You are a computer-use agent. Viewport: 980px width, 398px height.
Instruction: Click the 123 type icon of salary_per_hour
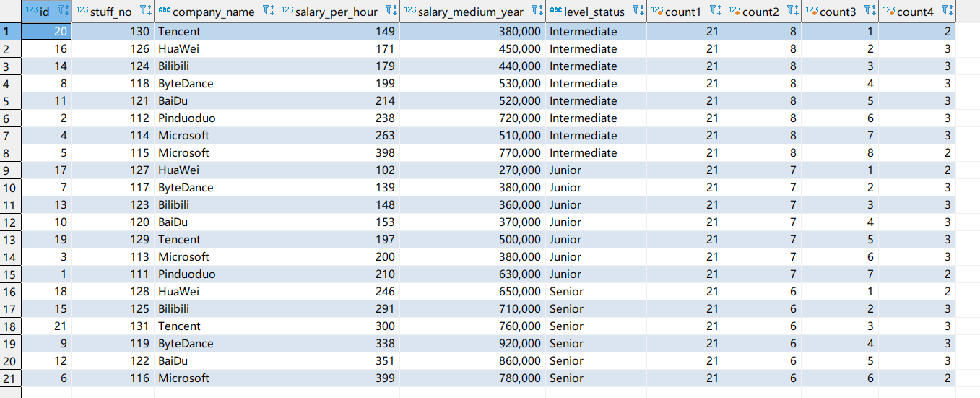pyautogui.click(x=287, y=11)
